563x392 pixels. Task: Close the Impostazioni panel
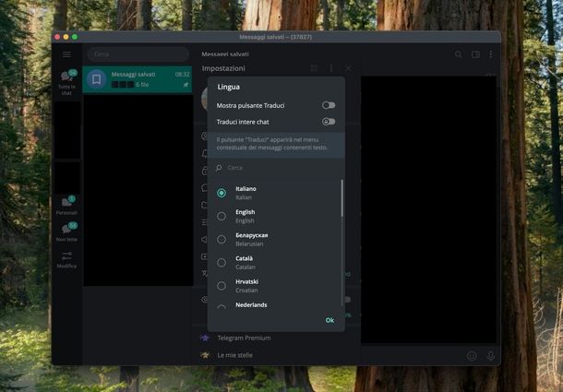(348, 68)
